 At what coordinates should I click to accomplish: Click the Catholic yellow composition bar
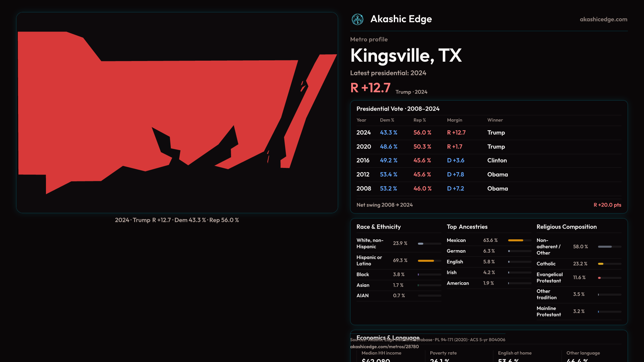[x=601, y=264]
